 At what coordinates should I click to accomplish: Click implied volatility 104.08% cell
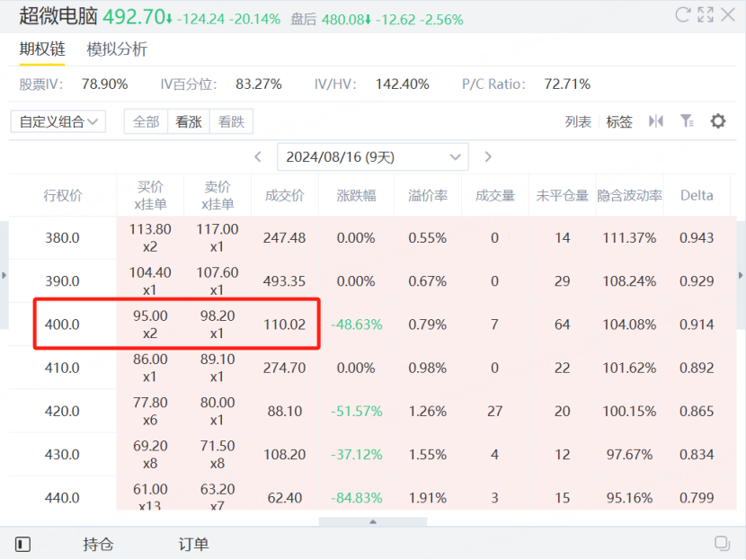click(629, 324)
